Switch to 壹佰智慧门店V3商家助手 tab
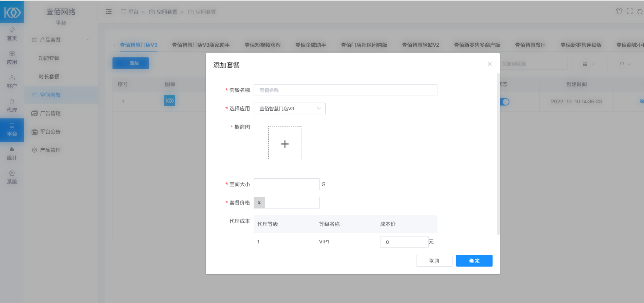 pyautogui.click(x=201, y=45)
